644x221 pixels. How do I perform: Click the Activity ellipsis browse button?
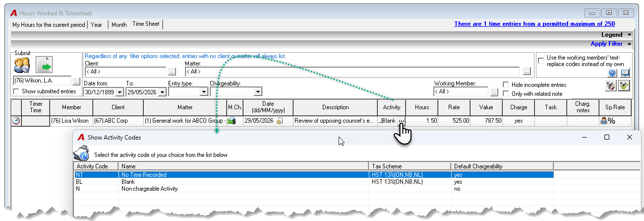pyautogui.click(x=401, y=121)
